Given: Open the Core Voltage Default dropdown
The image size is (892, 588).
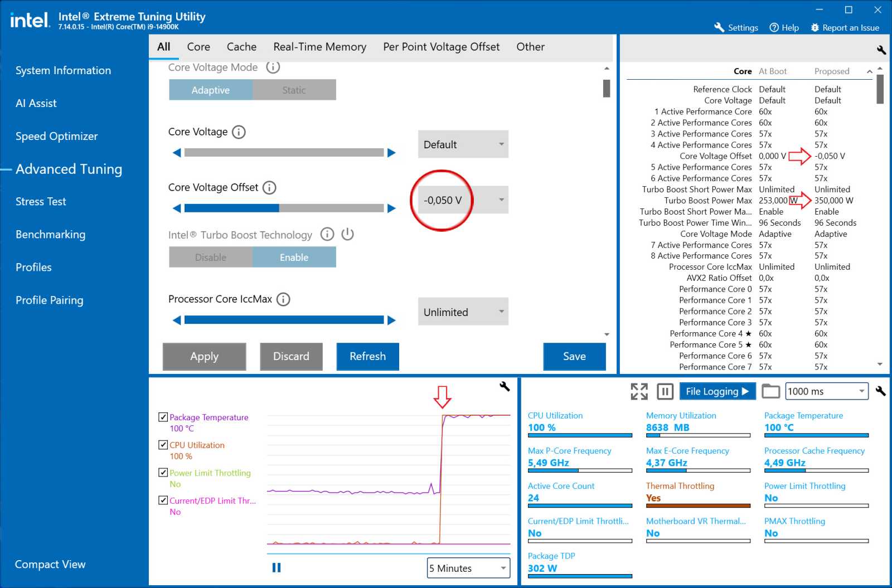Looking at the screenshot, I should (x=463, y=144).
